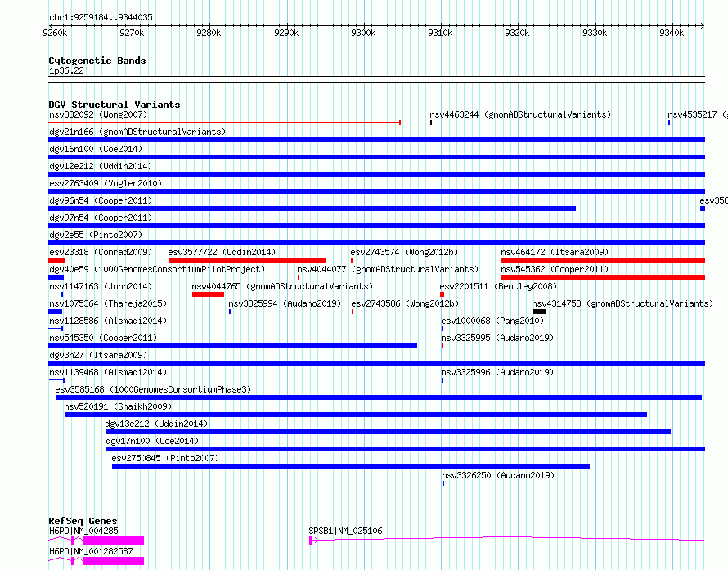Viewport: 728px width, 570px height.
Task: Open dgv13e212 (Uddin2014) variant
Action: 156,424
